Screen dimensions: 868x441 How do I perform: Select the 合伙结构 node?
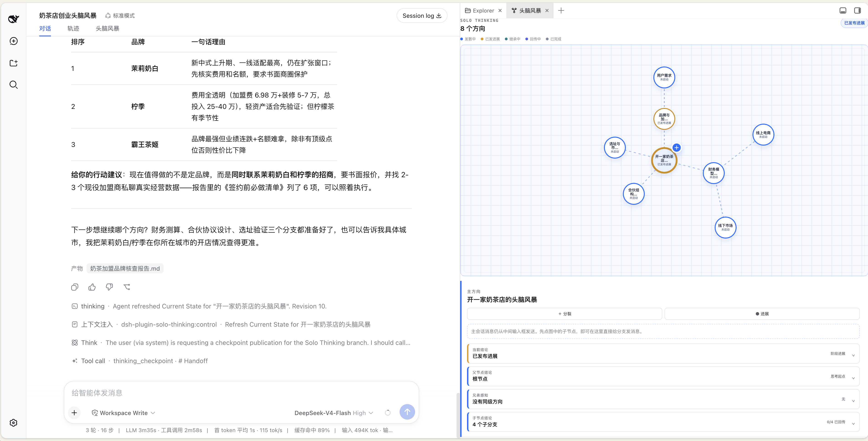(x=634, y=194)
